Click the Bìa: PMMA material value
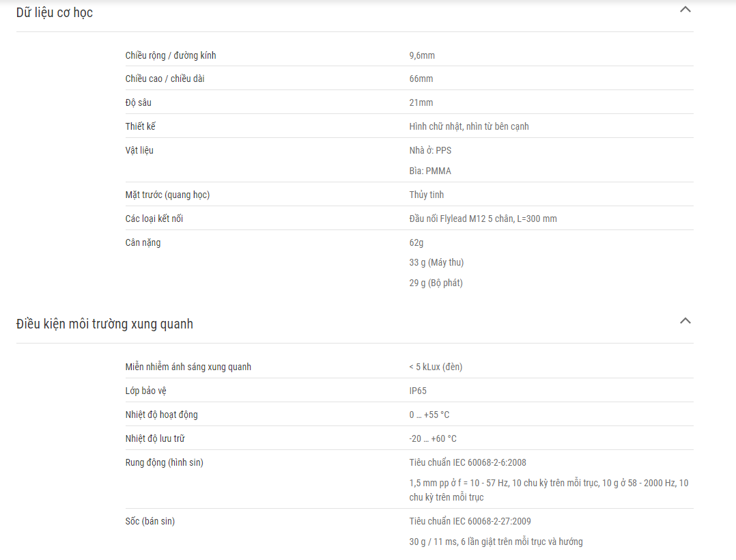Image resolution: width=736 pixels, height=560 pixels. click(x=430, y=171)
